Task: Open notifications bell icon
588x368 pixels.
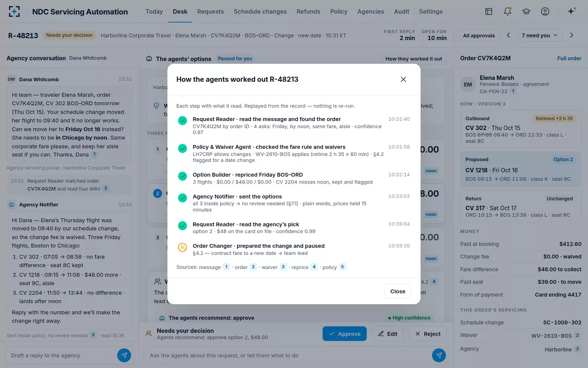Action: click(508, 11)
